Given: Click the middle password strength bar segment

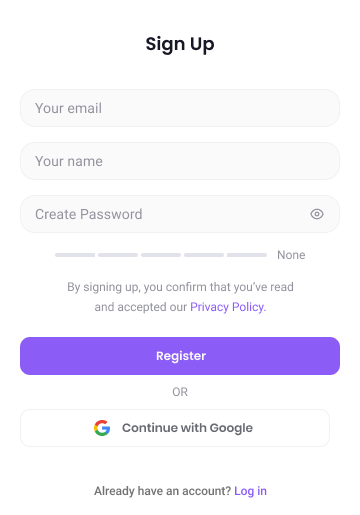Looking at the screenshot, I should tap(161, 255).
